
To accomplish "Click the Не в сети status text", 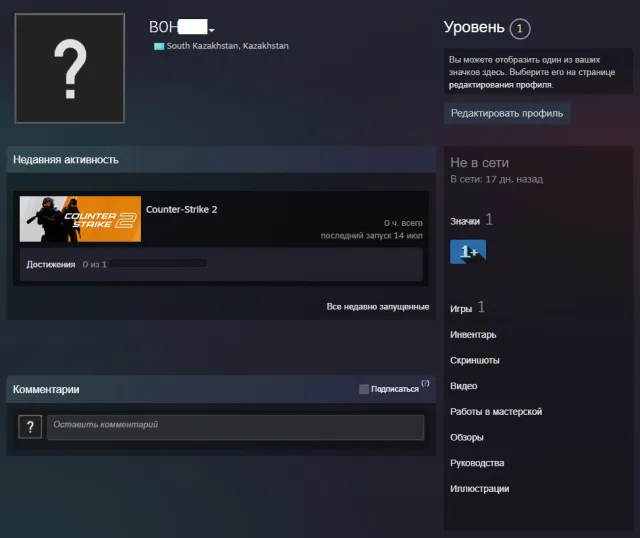I will click(479, 163).
